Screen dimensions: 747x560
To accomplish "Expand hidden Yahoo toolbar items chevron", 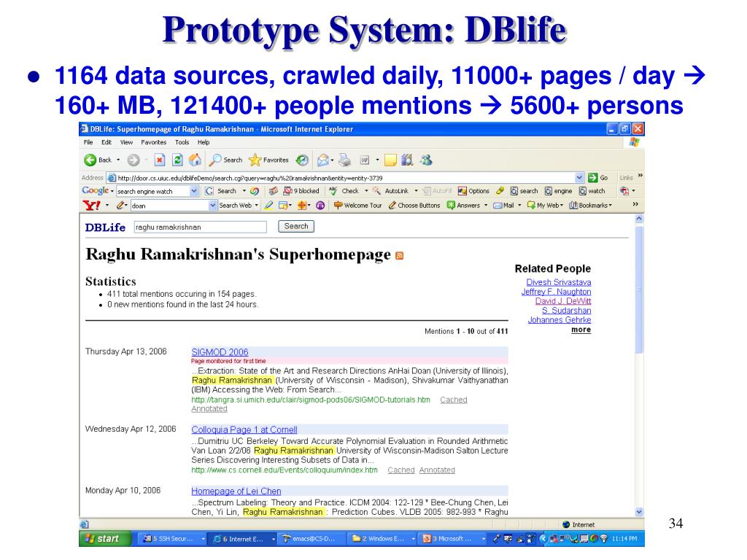I will pyautogui.click(x=635, y=204).
